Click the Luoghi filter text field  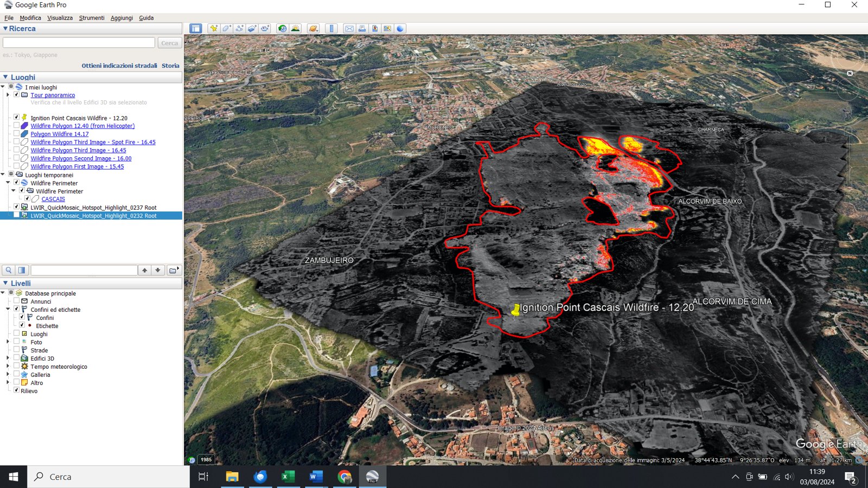[84, 270]
